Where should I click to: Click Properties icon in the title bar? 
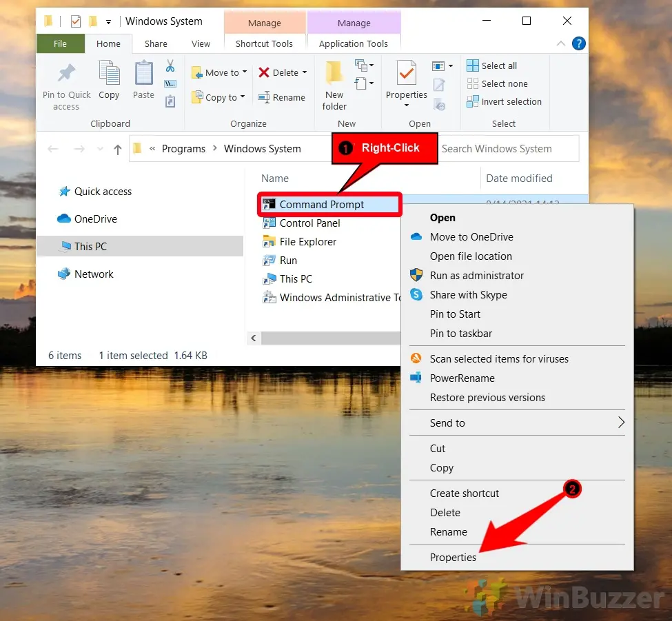click(x=76, y=21)
